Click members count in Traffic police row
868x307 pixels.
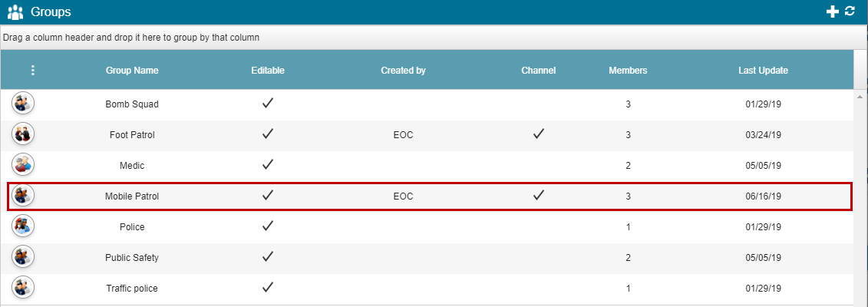(x=629, y=288)
